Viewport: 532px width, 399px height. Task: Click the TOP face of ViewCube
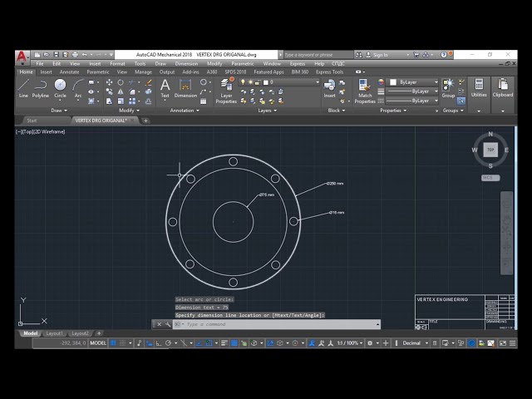490,150
